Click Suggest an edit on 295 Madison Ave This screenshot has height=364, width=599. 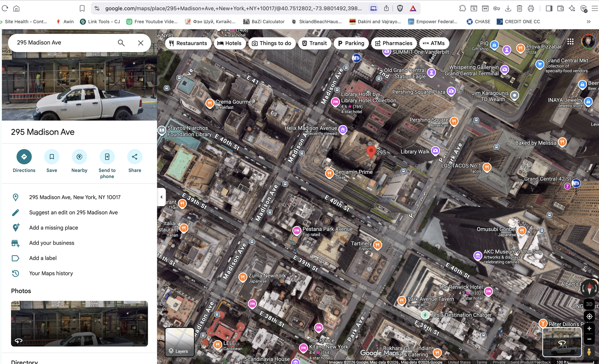tap(73, 212)
